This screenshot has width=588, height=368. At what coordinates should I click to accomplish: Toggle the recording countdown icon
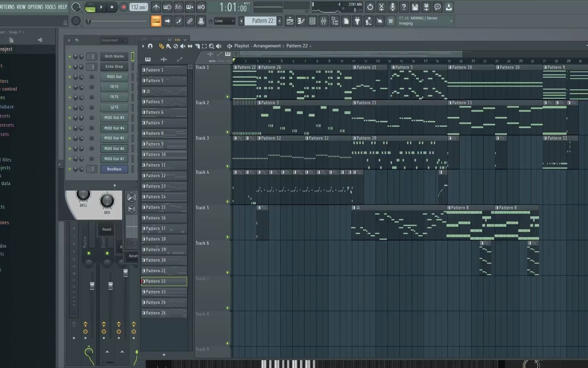pyautogui.click(x=178, y=7)
